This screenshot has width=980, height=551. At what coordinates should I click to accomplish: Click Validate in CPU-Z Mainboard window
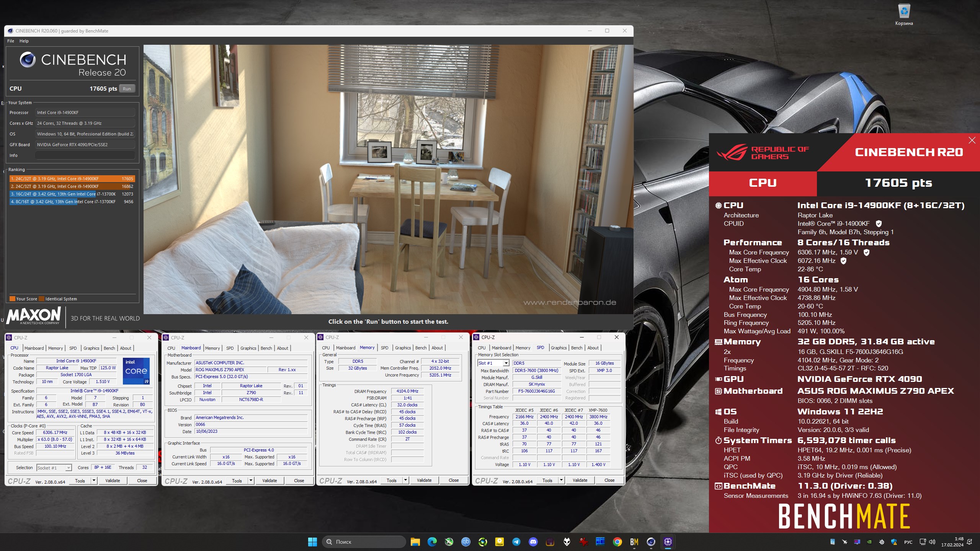(x=269, y=481)
